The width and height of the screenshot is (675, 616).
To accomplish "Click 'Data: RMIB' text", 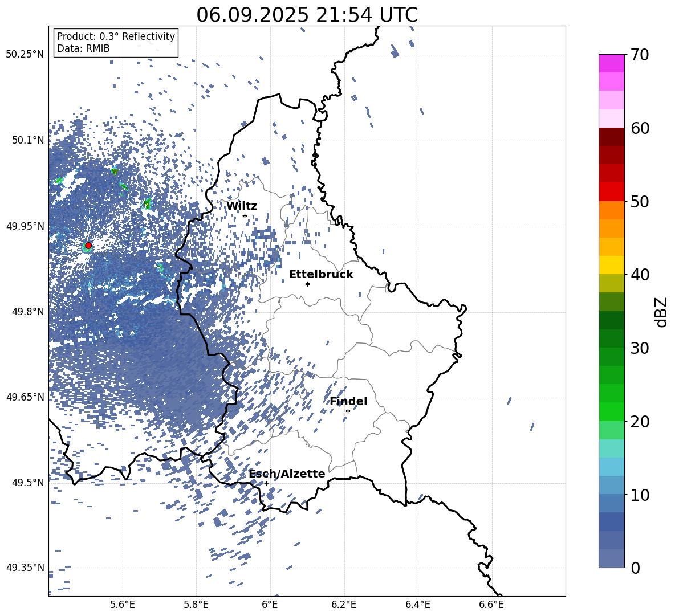I will pos(83,48).
